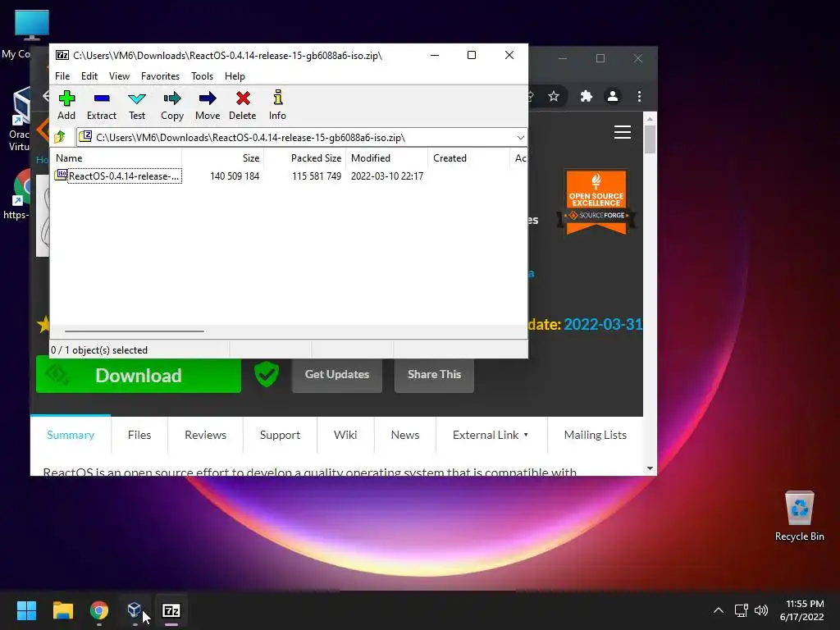Open the Help menu
The image size is (840, 630).
click(x=235, y=76)
